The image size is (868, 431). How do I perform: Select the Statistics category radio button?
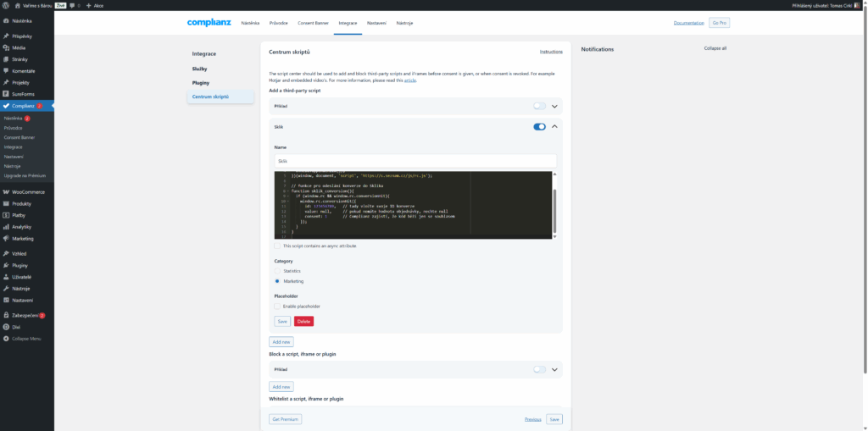278,271
